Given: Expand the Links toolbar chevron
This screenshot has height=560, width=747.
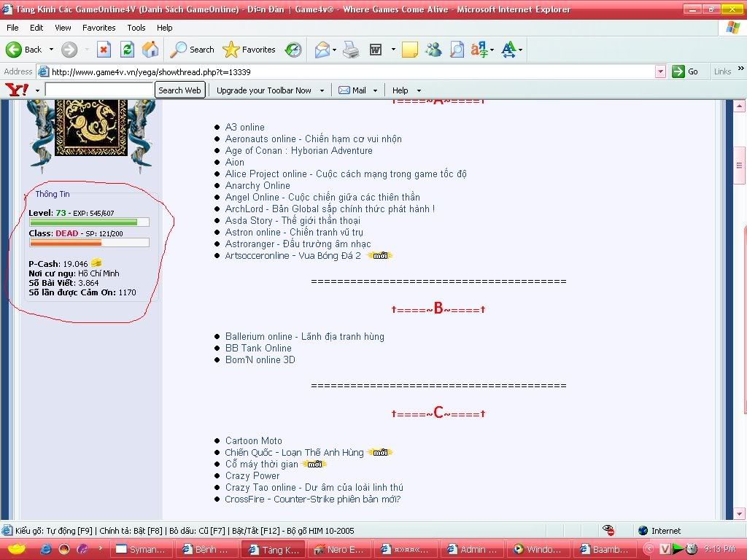Looking at the screenshot, I should (x=741, y=69).
